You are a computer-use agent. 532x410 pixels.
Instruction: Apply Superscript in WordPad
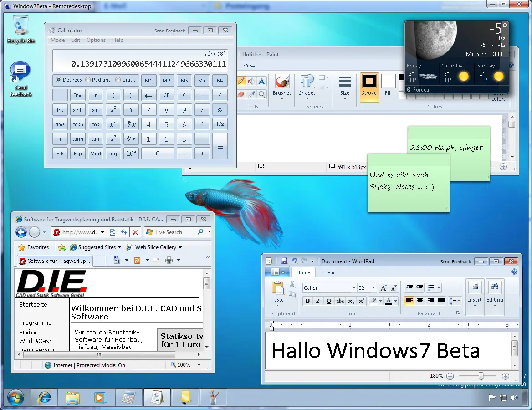[362, 301]
